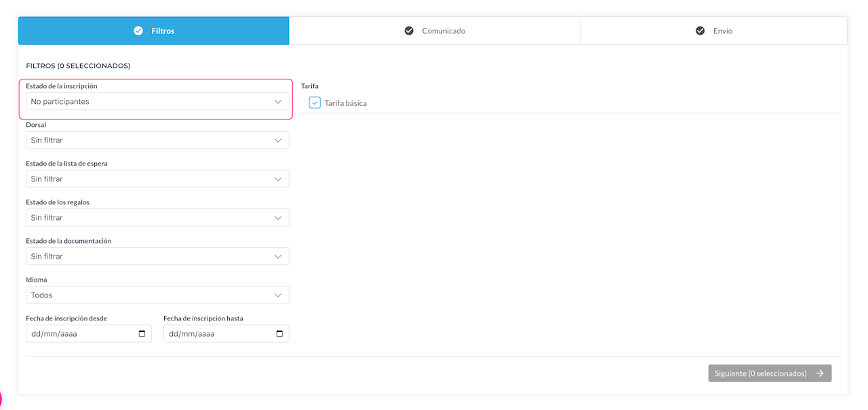Select a language in Idioma dropdown

pos(157,295)
